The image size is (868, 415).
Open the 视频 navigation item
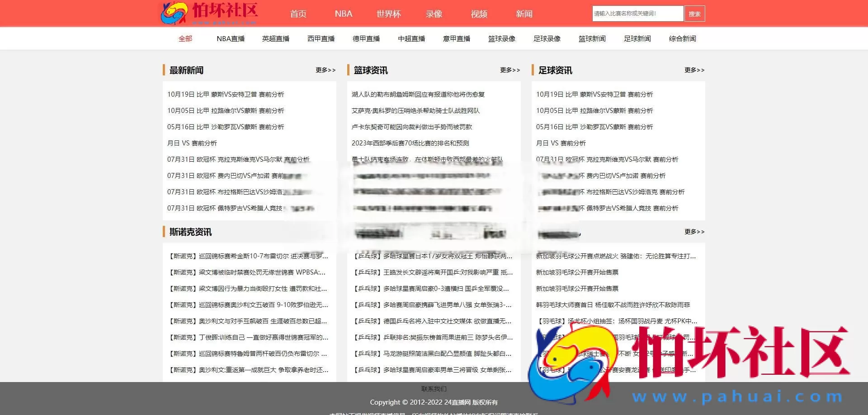tap(478, 14)
